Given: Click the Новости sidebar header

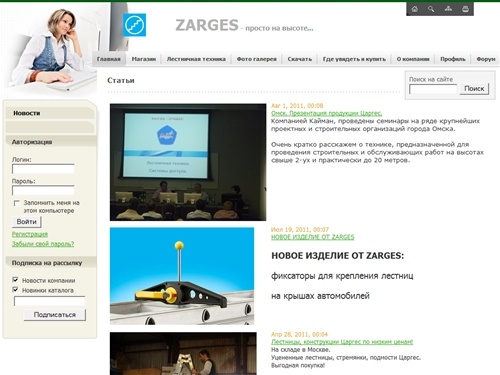Looking at the screenshot, I should (27, 113).
